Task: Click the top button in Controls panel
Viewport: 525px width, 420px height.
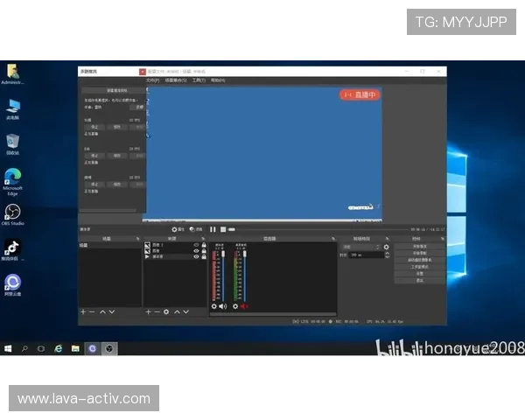Action: pos(417,247)
